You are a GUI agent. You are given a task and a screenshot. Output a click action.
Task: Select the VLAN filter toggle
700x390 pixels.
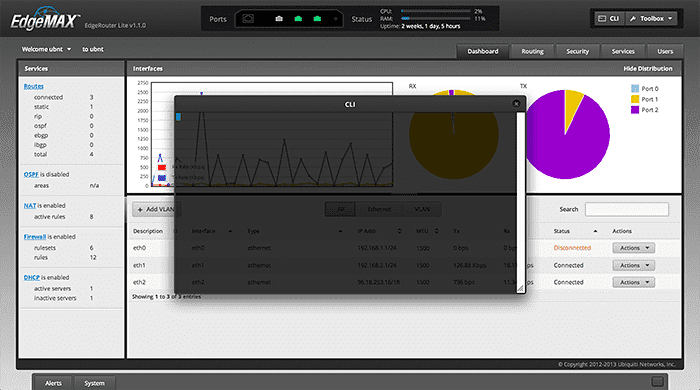point(422,209)
